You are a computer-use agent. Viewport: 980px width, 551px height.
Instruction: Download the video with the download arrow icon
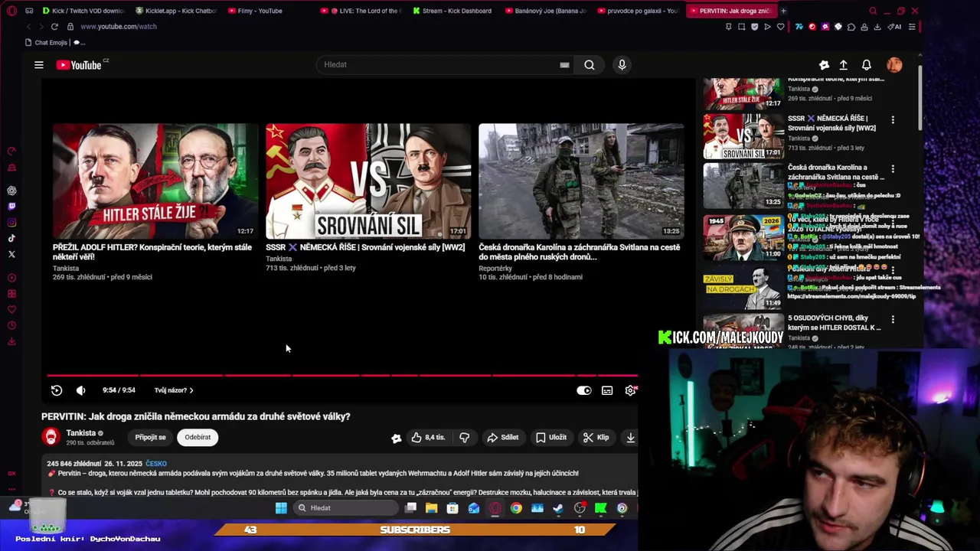click(x=630, y=437)
